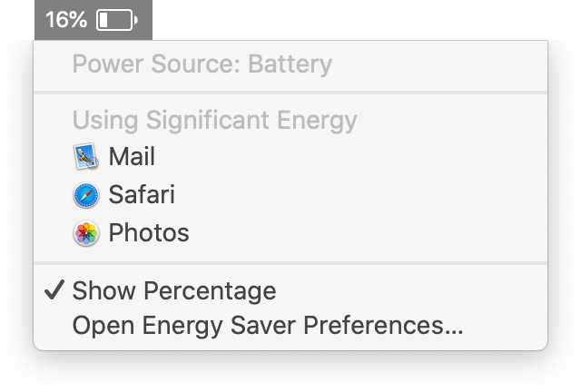The image size is (581, 392).
Task: Click the Safari compass icon
Action: (x=86, y=195)
